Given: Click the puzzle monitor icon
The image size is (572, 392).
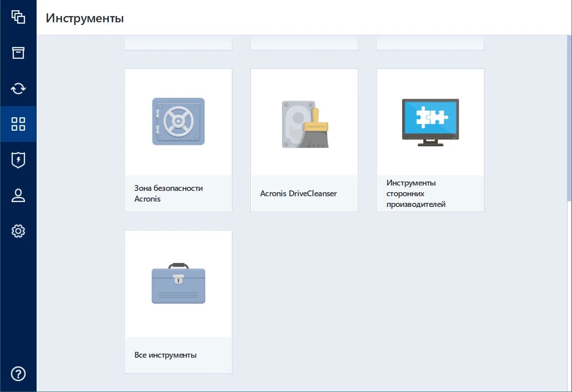Looking at the screenshot, I should [431, 122].
